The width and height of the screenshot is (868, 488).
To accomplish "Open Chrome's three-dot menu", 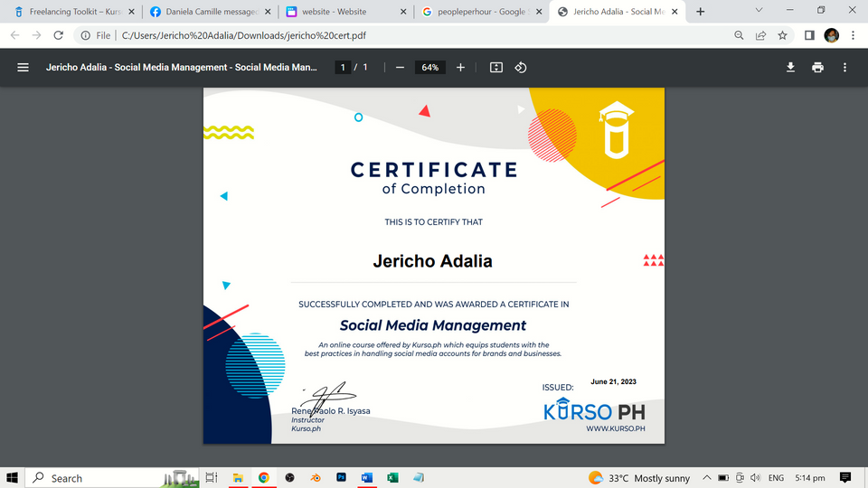I will coord(853,35).
